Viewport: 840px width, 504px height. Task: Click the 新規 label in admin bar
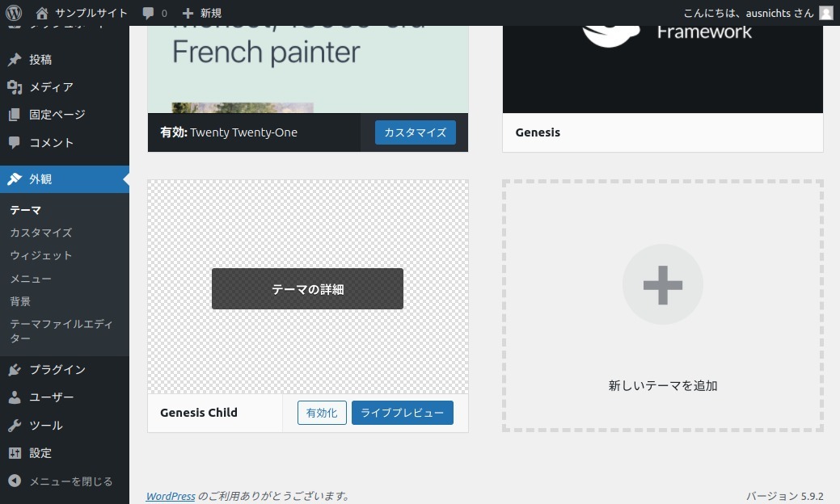[x=211, y=13]
